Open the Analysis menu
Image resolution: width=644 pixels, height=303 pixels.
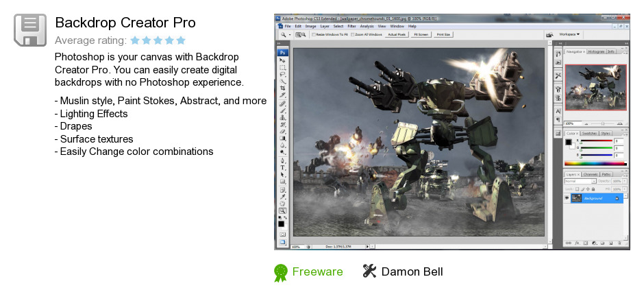[x=367, y=26]
